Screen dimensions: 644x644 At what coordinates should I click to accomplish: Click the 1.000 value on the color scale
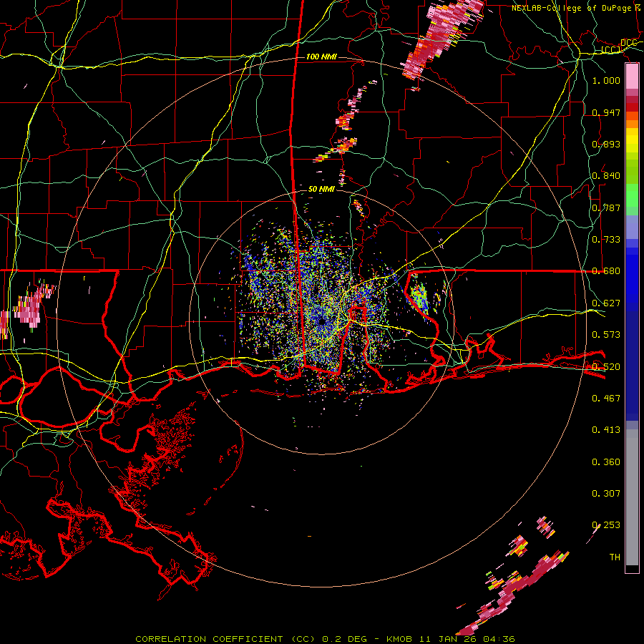click(x=606, y=80)
